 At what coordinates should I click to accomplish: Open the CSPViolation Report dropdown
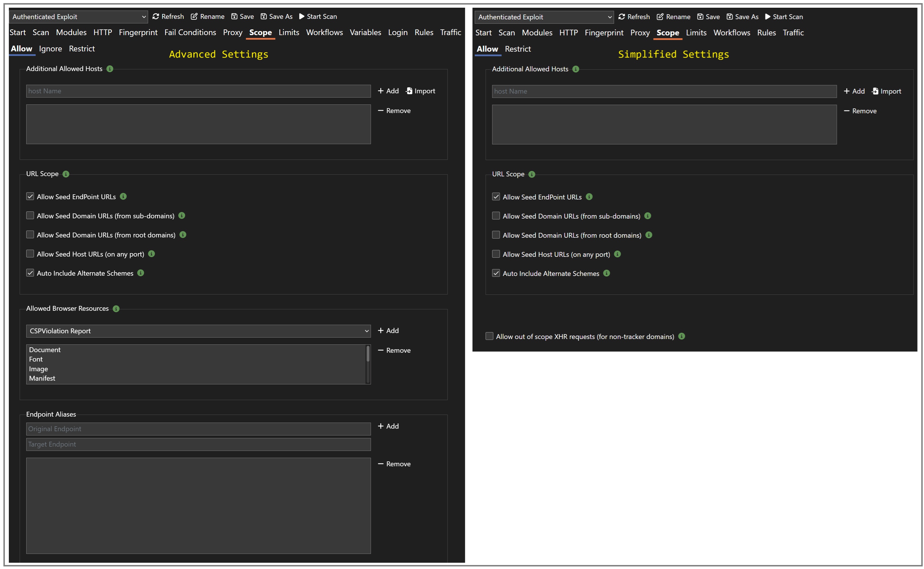(198, 331)
